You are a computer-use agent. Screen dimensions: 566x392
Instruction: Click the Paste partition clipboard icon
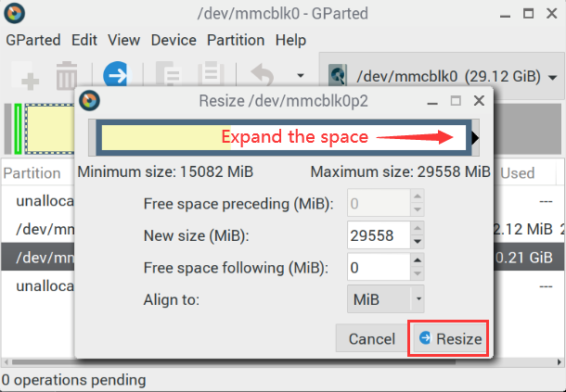click(x=212, y=73)
